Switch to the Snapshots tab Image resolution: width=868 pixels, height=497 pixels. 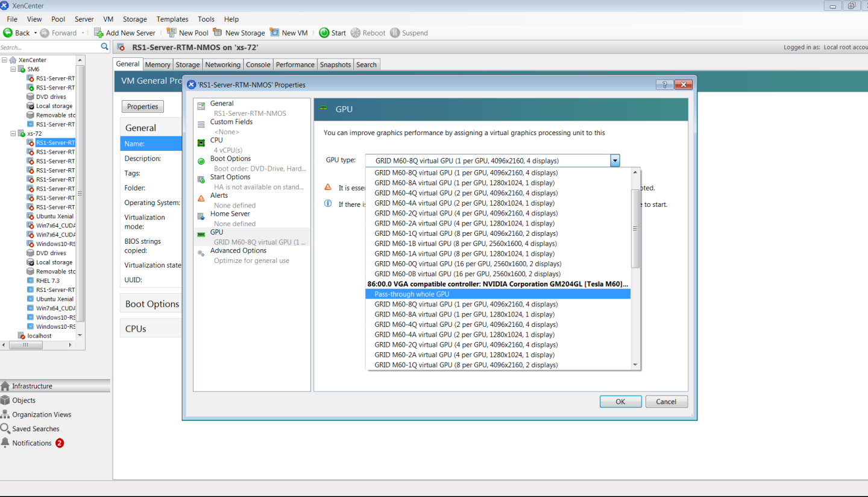click(x=335, y=64)
